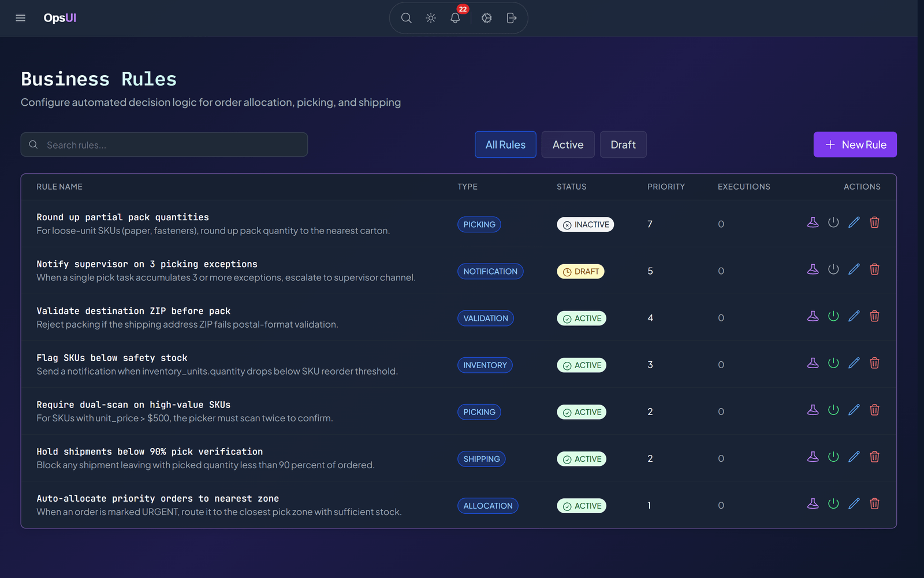
Task: Test the Hold shipments below 90% rule
Action: 813,457
